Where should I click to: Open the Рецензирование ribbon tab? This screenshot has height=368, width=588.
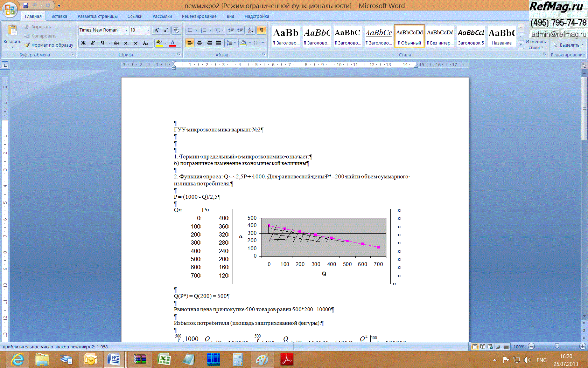coord(199,16)
